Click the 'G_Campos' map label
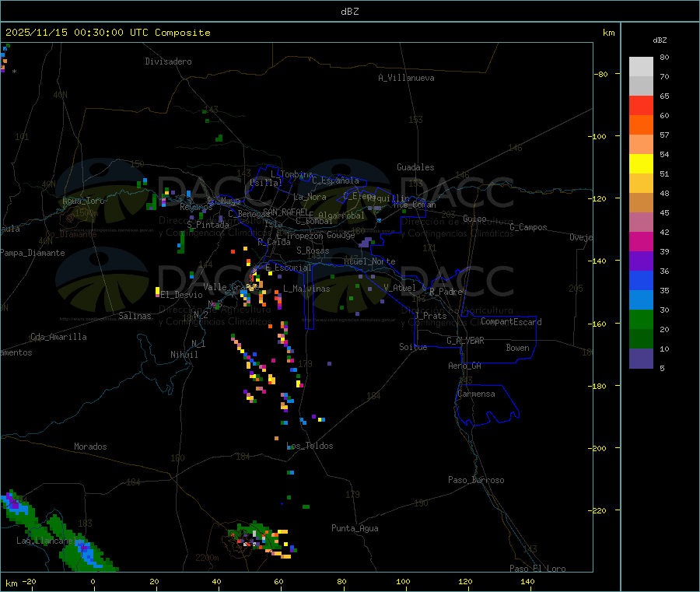 pos(529,227)
